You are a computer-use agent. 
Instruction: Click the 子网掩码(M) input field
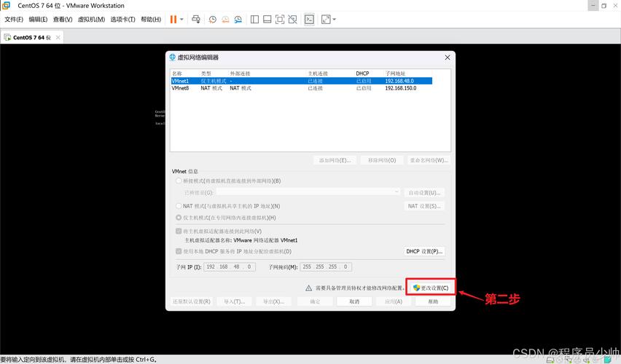pyautogui.click(x=326, y=266)
